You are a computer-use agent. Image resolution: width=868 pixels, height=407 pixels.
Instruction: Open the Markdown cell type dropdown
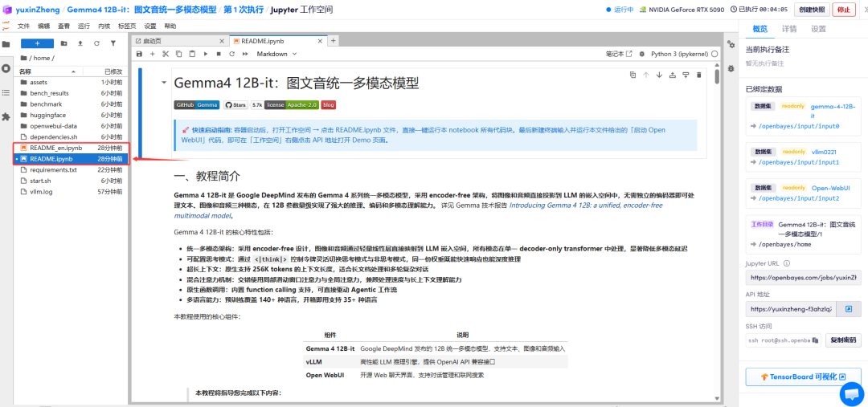(276, 54)
